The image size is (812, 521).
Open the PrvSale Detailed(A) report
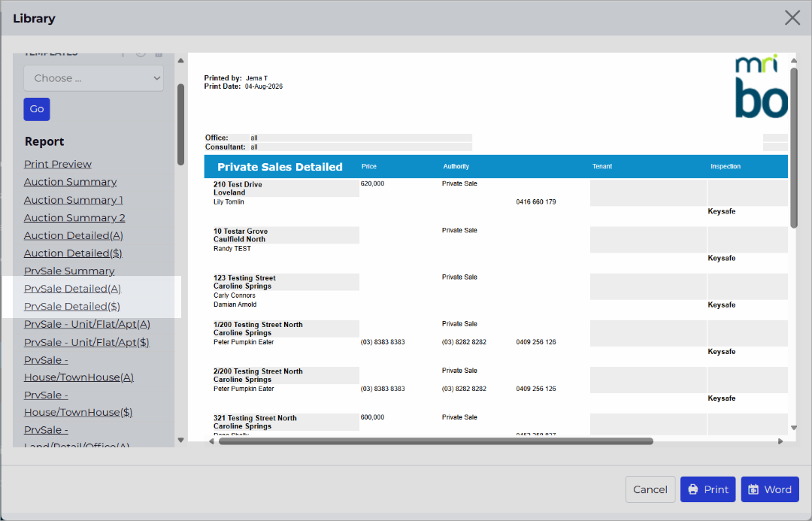coord(72,289)
